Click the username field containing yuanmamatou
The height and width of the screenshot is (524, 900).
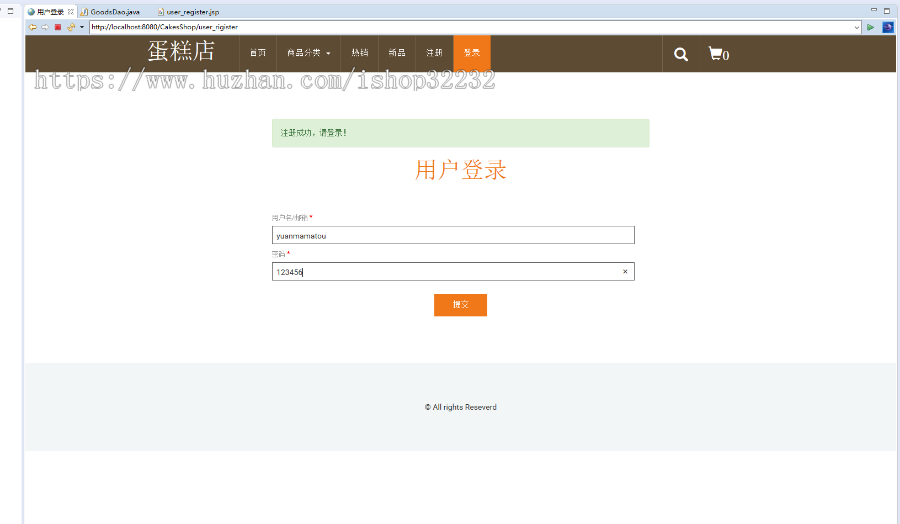click(453, 235)
